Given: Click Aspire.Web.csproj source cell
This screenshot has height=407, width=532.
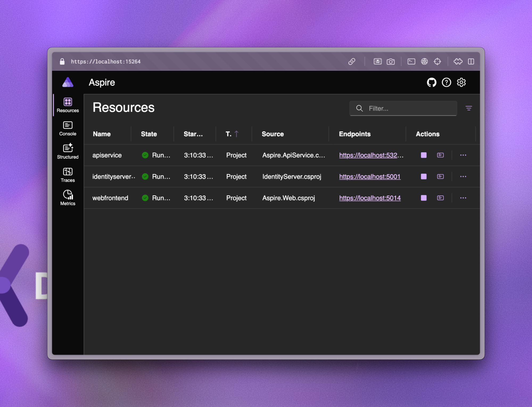Looking at the screenshot, I should click(288, 198).
